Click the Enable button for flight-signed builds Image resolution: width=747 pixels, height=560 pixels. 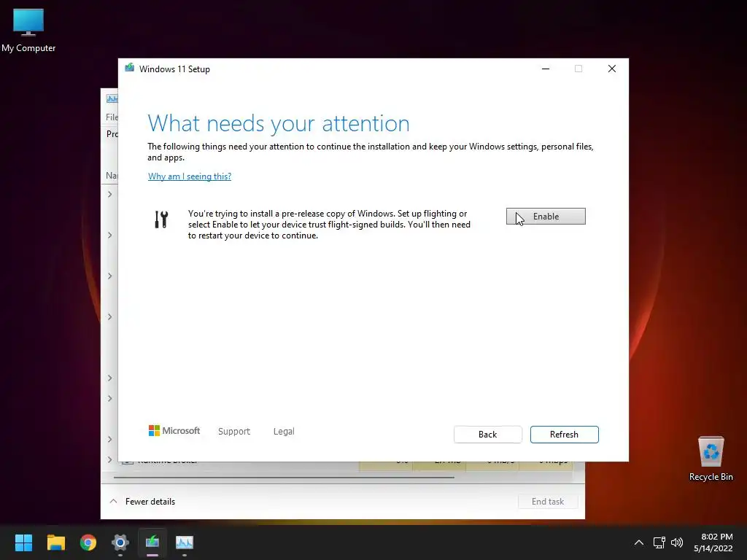click(546, 216)
